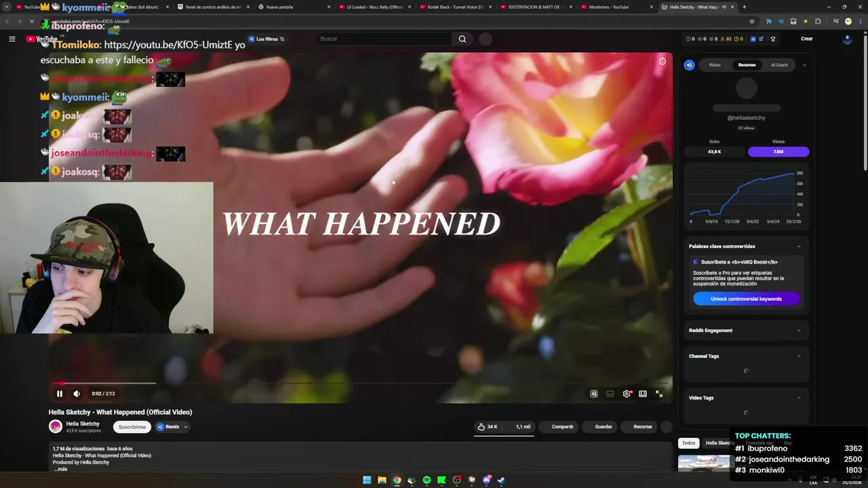Select the Subs 43,8 K toggle
868x488 pixels.
(715, 152)
